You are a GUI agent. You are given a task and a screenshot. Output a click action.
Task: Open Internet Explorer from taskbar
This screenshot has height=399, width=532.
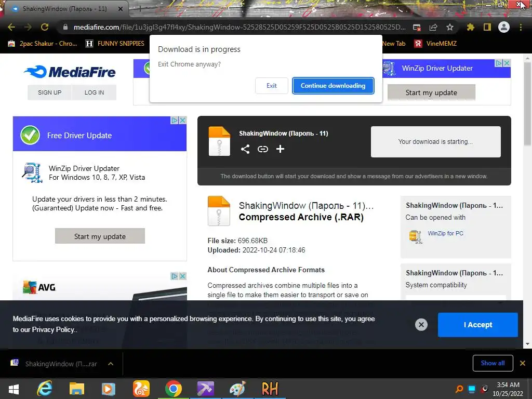[x=45, y=389]
